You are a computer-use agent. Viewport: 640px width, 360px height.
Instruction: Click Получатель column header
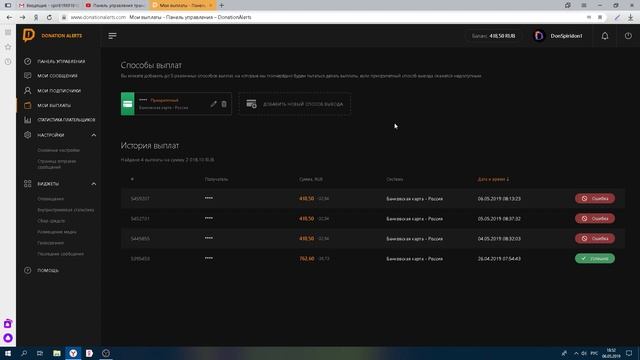216,179
